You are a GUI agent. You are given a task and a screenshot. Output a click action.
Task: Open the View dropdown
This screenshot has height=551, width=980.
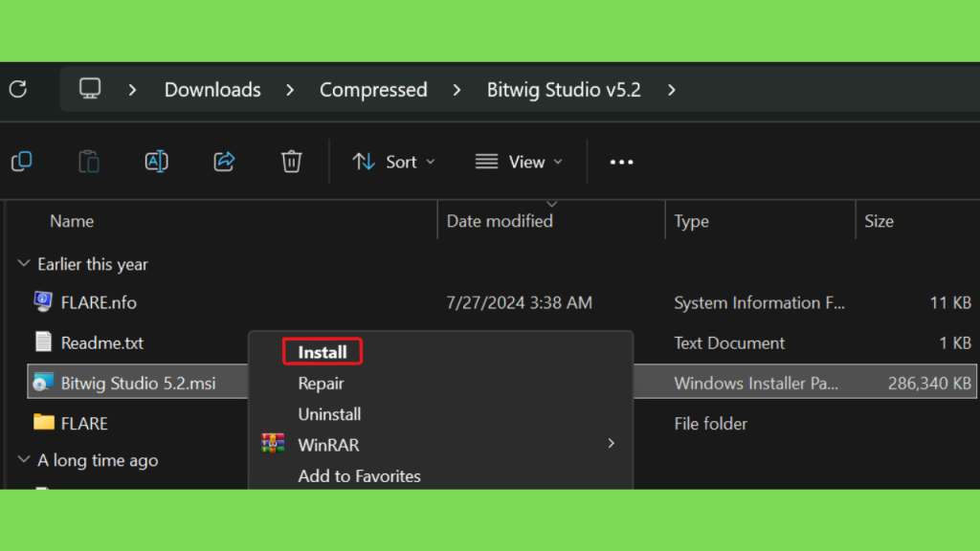(x=519, y=162)
